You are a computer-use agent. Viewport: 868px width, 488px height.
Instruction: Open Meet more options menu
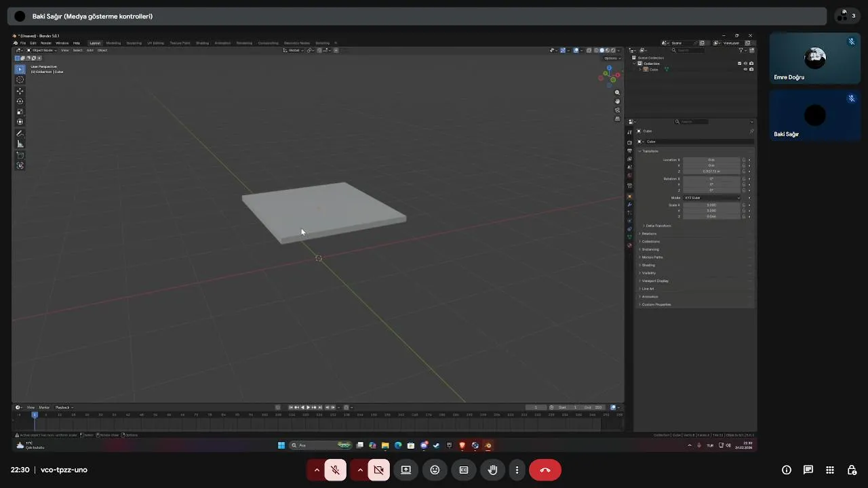tap(517, 470)
